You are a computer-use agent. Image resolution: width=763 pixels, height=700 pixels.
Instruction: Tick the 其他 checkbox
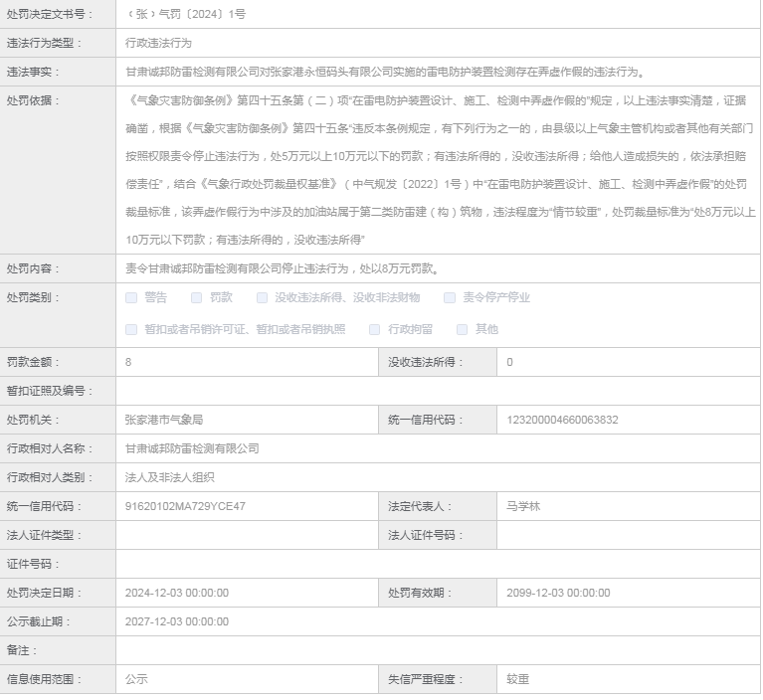[462, 329]
